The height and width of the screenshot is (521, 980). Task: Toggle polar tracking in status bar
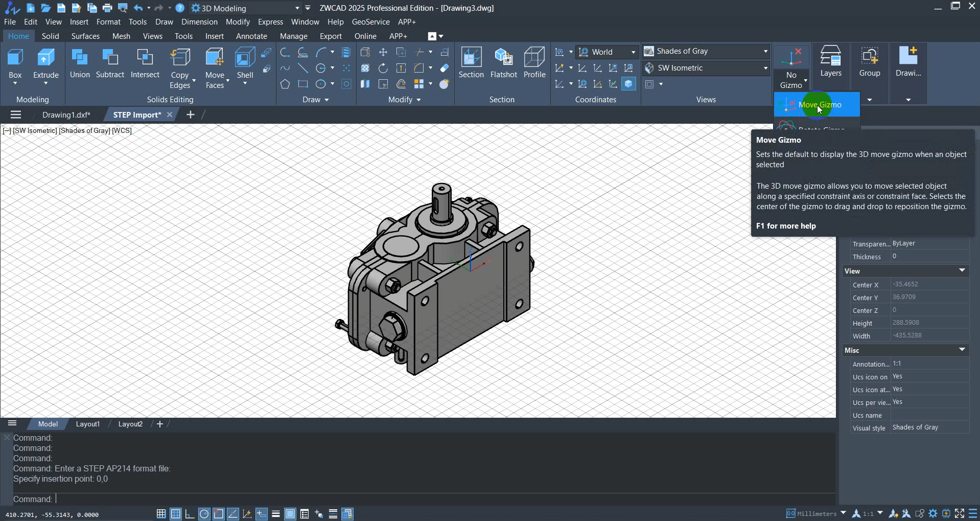204,514
